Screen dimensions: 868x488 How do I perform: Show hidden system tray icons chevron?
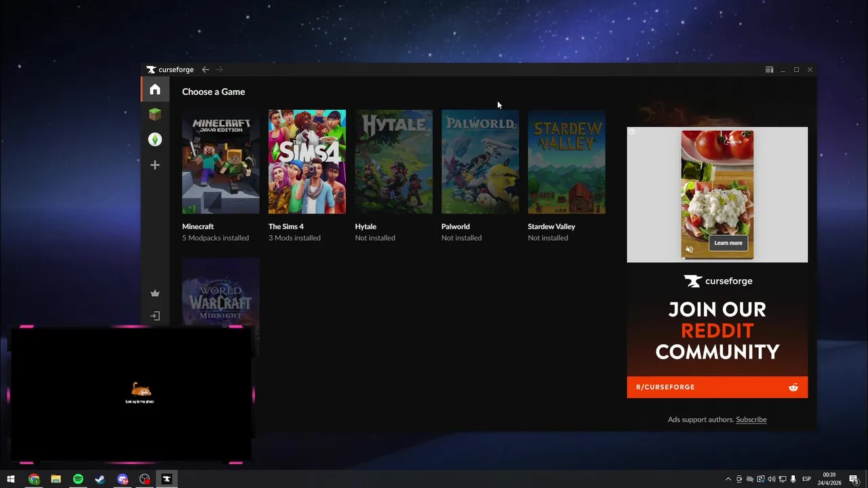tap(728, 479)
